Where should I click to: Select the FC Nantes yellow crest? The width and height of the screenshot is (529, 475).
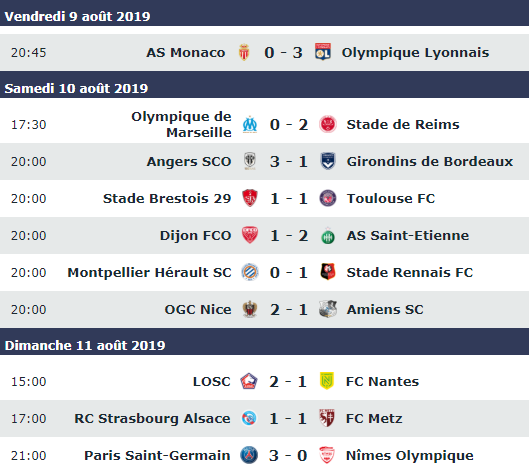tap(327, 381)
